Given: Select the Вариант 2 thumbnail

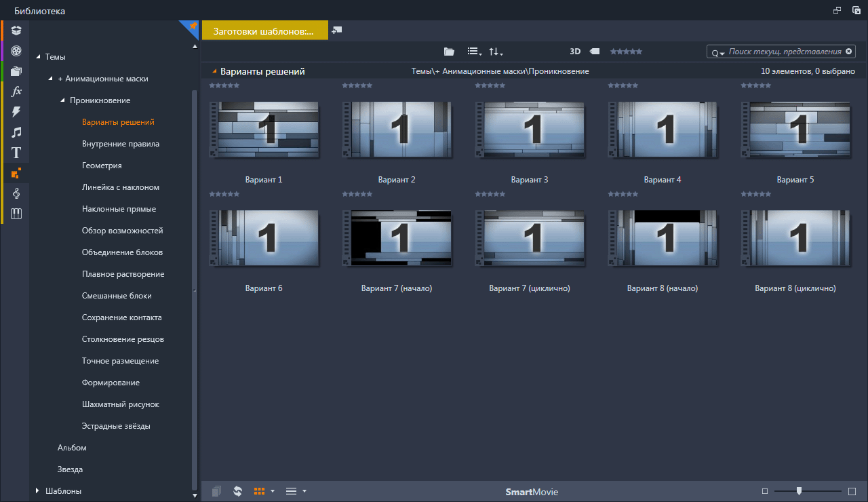Looking at the screenshot, I should click(x=397, y=130).
